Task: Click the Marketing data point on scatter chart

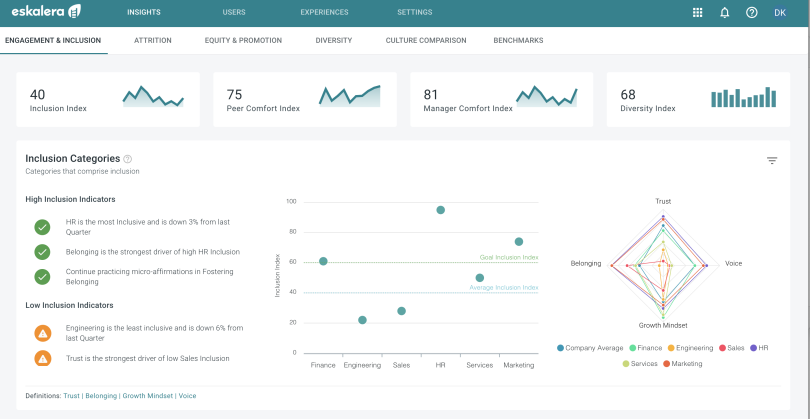Action: [x=519, y=242]
